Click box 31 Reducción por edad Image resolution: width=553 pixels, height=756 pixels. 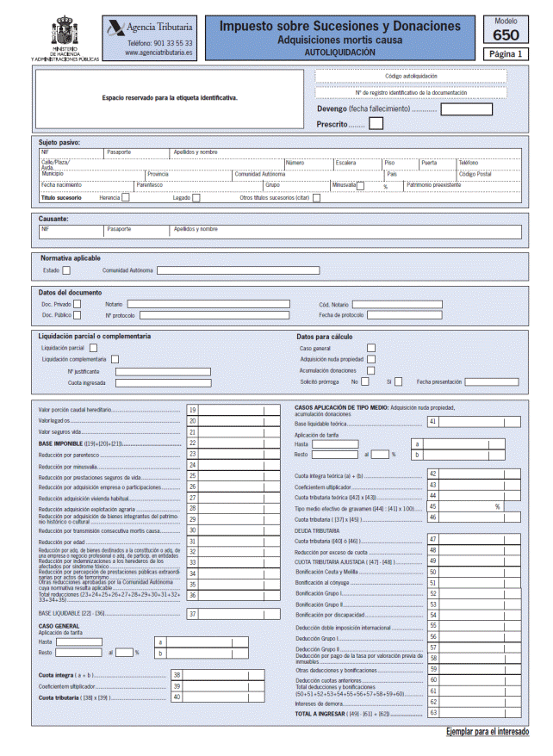click(233, 542)
